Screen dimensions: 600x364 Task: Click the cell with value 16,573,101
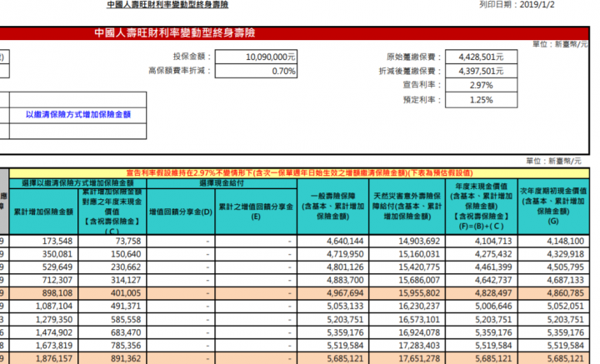407,320
